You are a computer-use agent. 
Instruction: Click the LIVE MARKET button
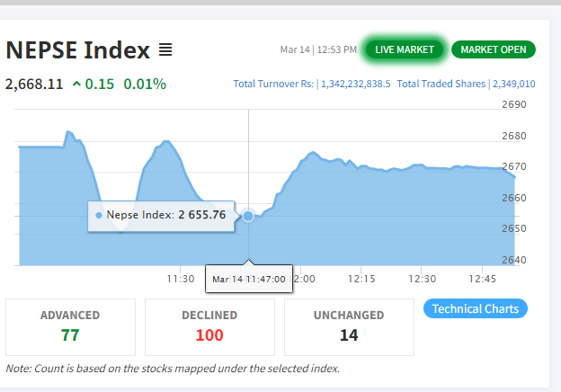point(405,49)
